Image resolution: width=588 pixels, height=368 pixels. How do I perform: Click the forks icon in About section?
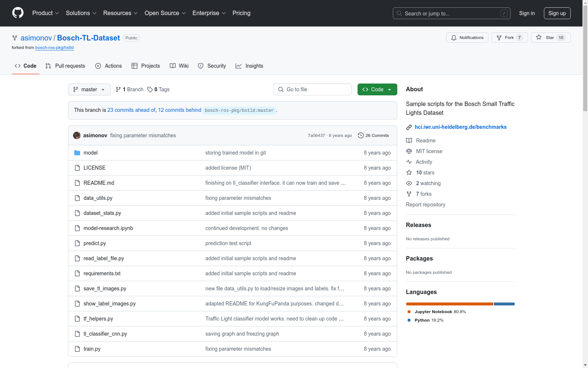tap(409, 194)
